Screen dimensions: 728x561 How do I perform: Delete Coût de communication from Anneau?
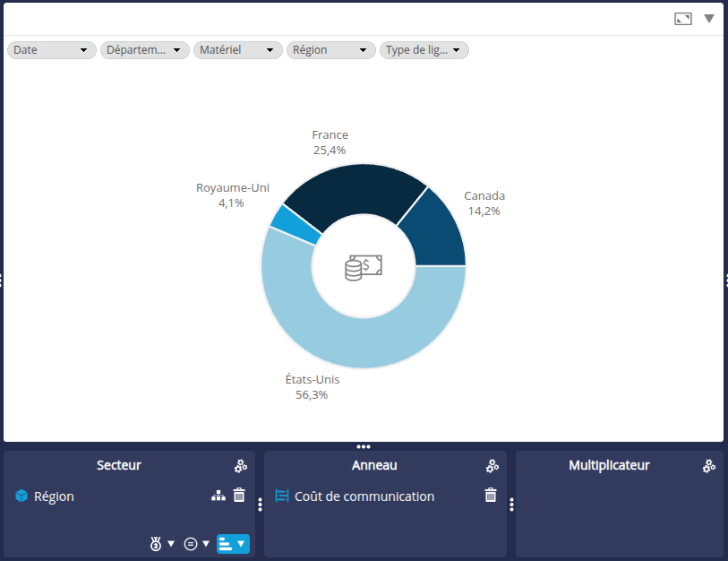[x=491, y=496]
